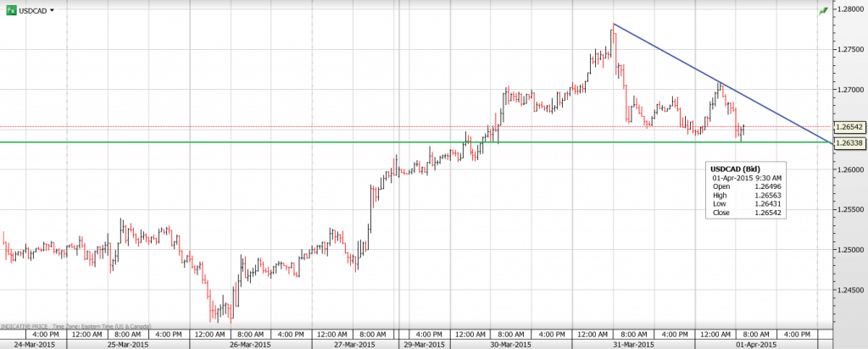
Task: Click the green chart arrow icon top-right
Action: [822, 10]
